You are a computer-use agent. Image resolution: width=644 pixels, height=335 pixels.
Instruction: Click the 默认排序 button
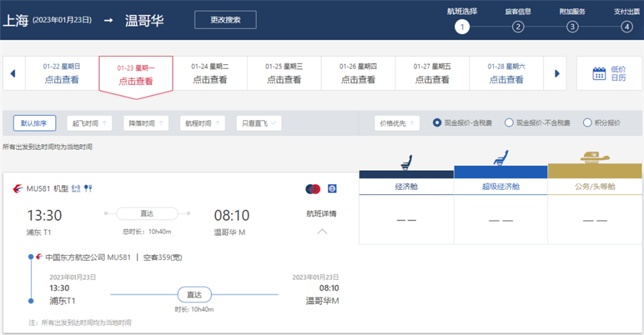point(34,123)
